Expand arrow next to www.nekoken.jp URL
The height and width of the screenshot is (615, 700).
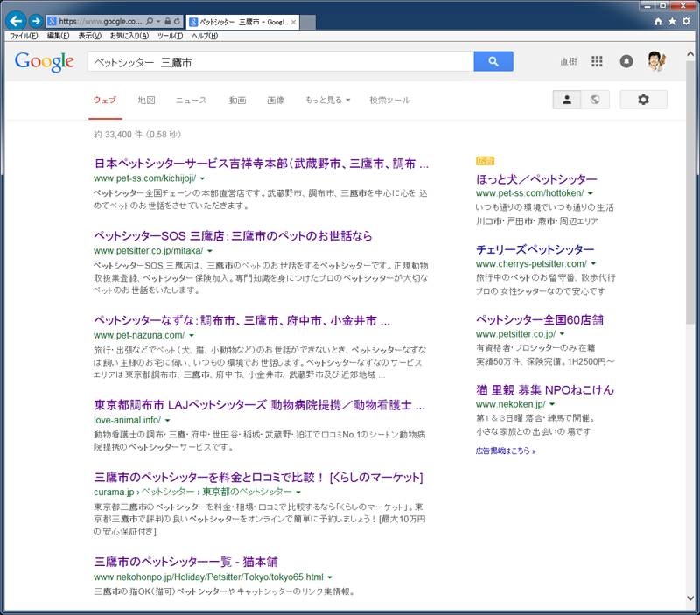pos(552,404)
